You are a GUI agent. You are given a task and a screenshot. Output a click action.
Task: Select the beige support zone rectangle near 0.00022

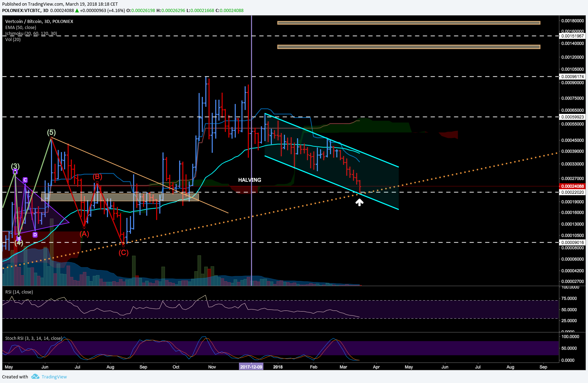click(120, 197)
